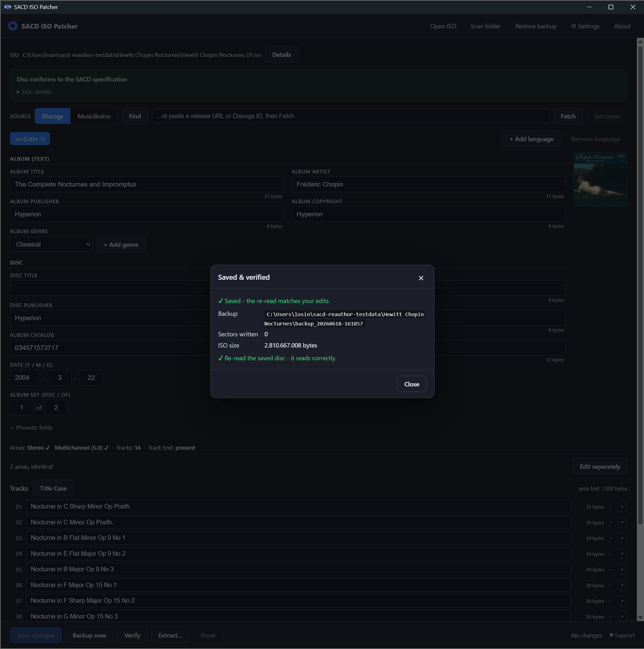The image size is (644, 649).
Task: Click the blue dot on track 04 row
Action: 610,554
